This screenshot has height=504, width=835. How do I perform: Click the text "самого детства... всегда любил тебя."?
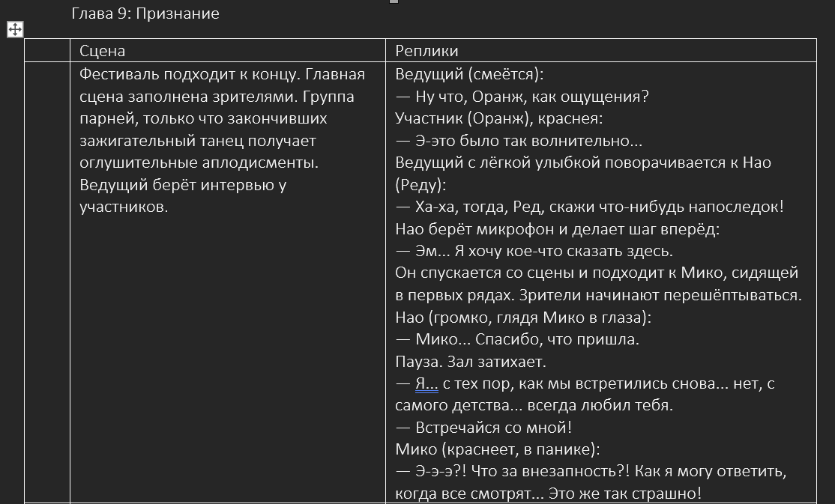click(534, 405)
